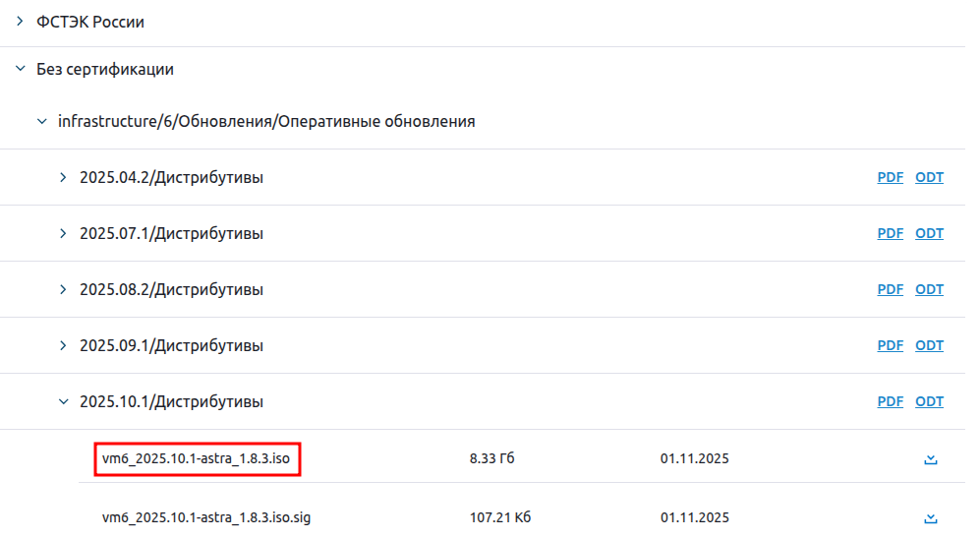
Task: Open PDF link for 2025.08.2 release
Action: click(890, 290)
